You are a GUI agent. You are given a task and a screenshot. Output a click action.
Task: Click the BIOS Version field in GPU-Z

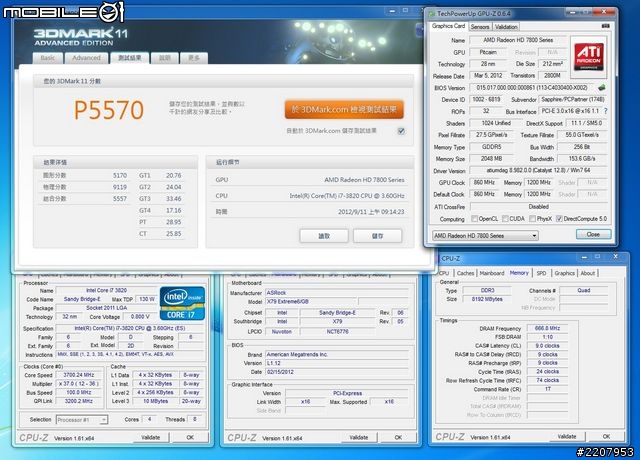pos(532,87)
